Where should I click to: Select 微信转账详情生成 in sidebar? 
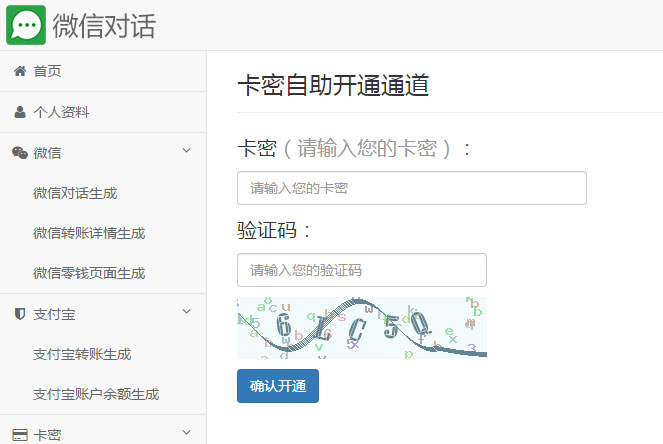[89, 233]
